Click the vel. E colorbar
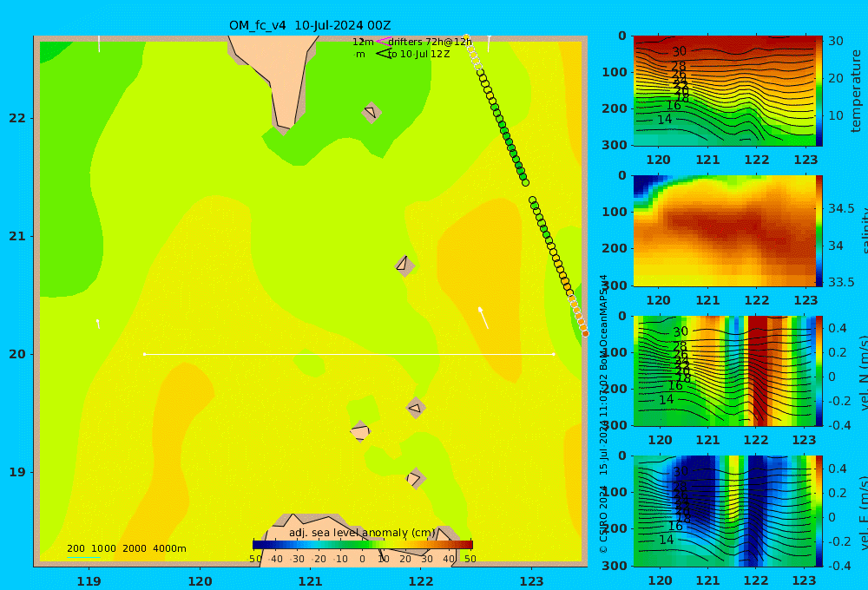This screenshot has height=590, width=868. 819,511
